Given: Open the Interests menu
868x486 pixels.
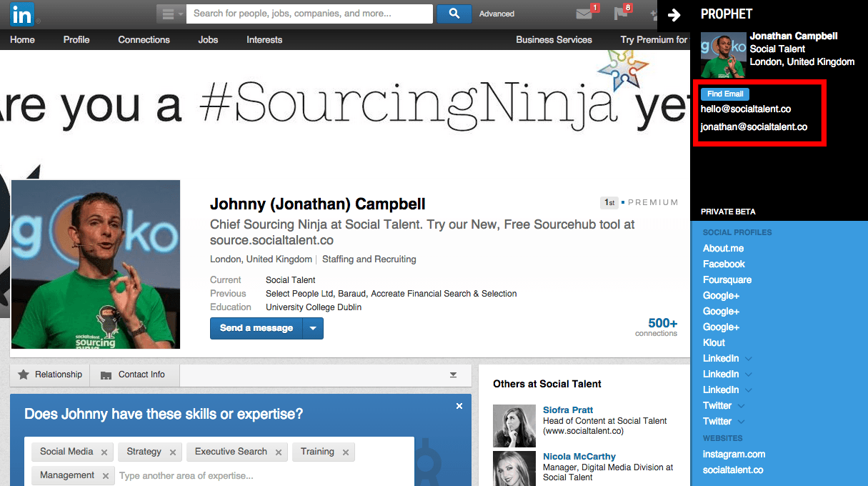Looking at the screenshot, I should click(x=264, y=39).
